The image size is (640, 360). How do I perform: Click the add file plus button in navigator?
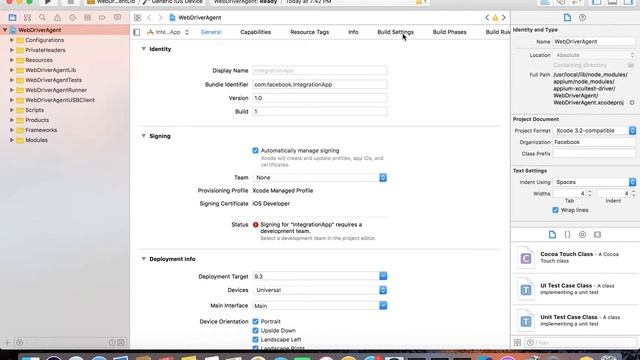[7, 342]
